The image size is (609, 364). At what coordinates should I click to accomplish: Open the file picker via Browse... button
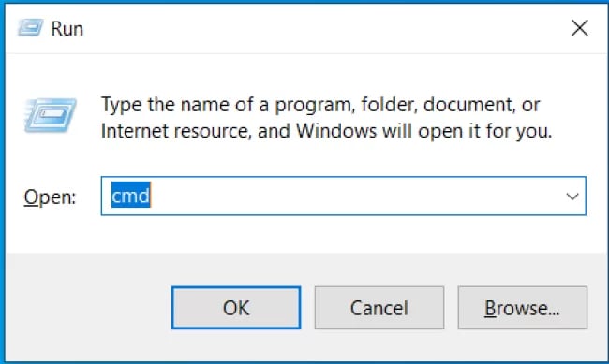(523, 308)
